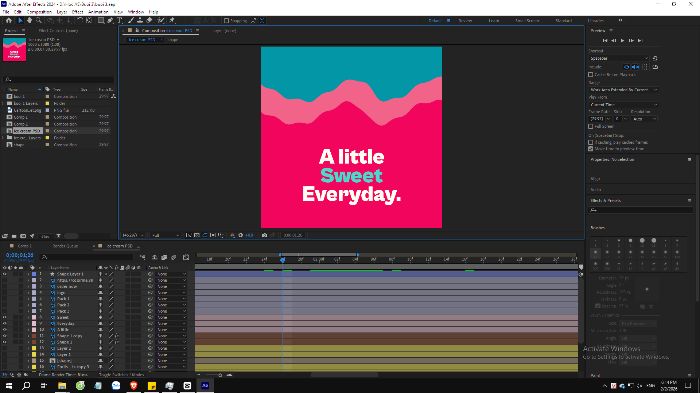Image resolution: width=700 pixels, height=393 pixels.
Task: Open the Graph Editor icon in the timeline
Action: [186, 257]
